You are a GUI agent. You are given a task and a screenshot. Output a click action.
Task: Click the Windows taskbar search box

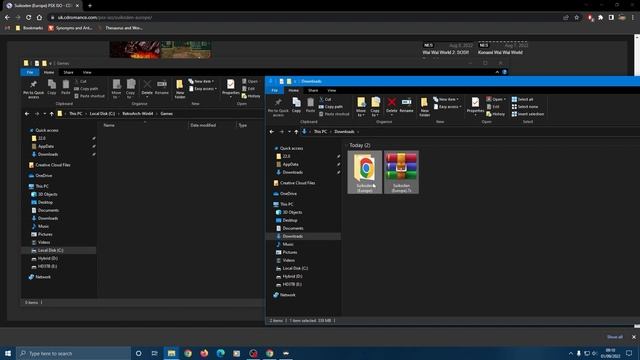73,353
